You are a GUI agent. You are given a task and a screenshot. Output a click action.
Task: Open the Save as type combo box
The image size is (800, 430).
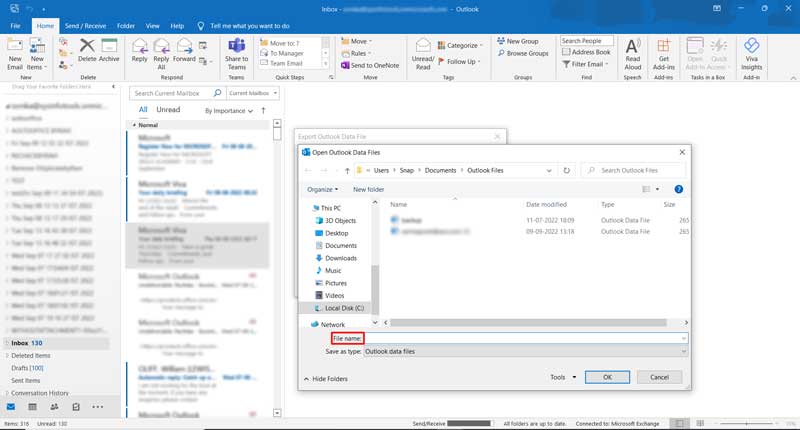[x=526, y=351]
